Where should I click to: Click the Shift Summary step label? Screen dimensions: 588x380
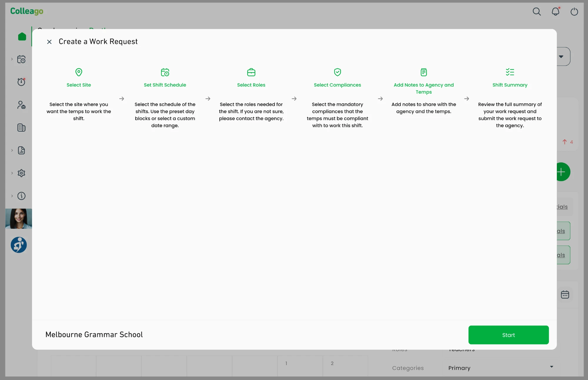point(510,85)
